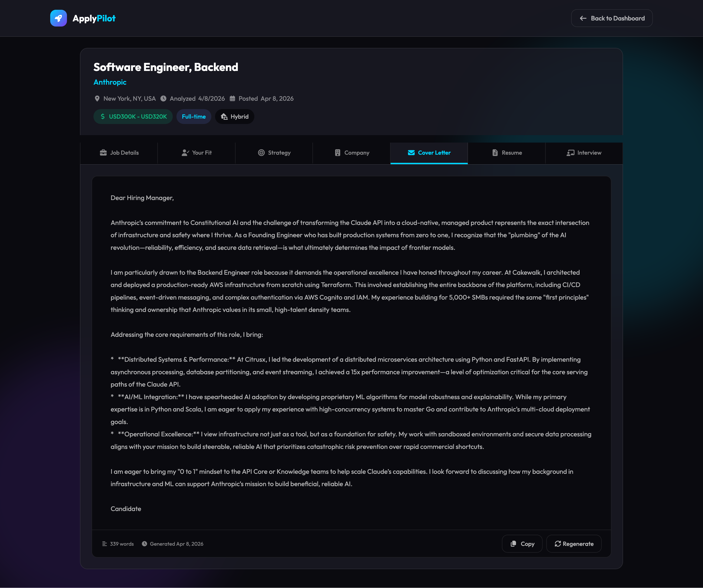
Task: Click the chat icon on Interview tab
Action: (x=570, y=153)
